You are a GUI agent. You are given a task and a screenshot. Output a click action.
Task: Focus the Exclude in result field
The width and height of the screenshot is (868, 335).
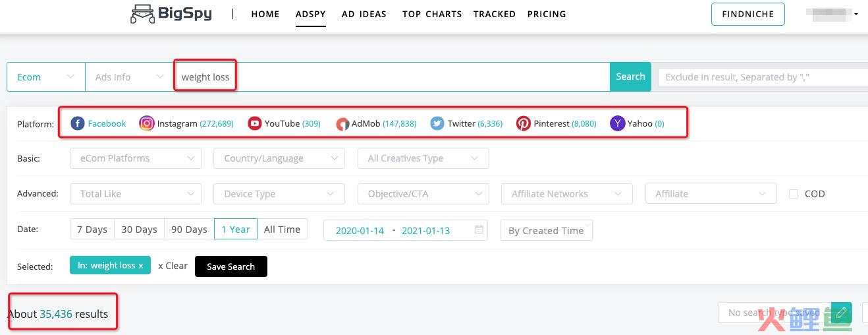point(763,77)
